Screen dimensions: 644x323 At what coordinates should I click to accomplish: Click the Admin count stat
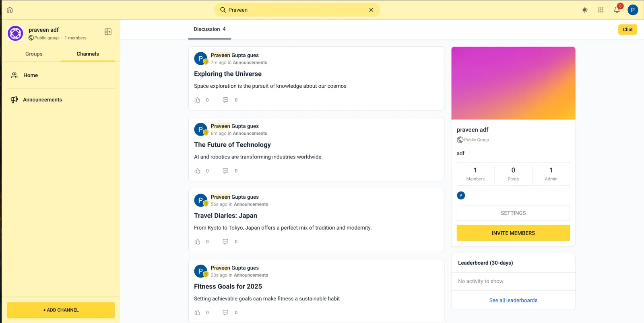(551, 174)
